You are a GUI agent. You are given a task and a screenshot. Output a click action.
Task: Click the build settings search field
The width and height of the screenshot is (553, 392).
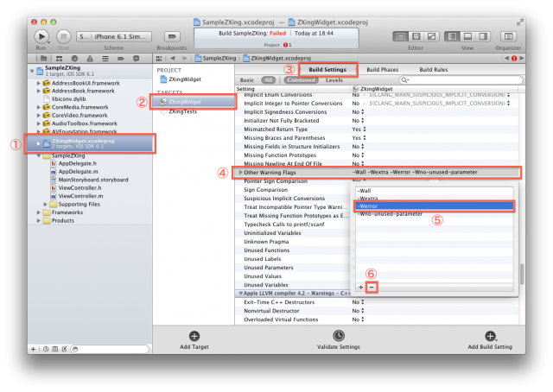click(x=461, y=80)
